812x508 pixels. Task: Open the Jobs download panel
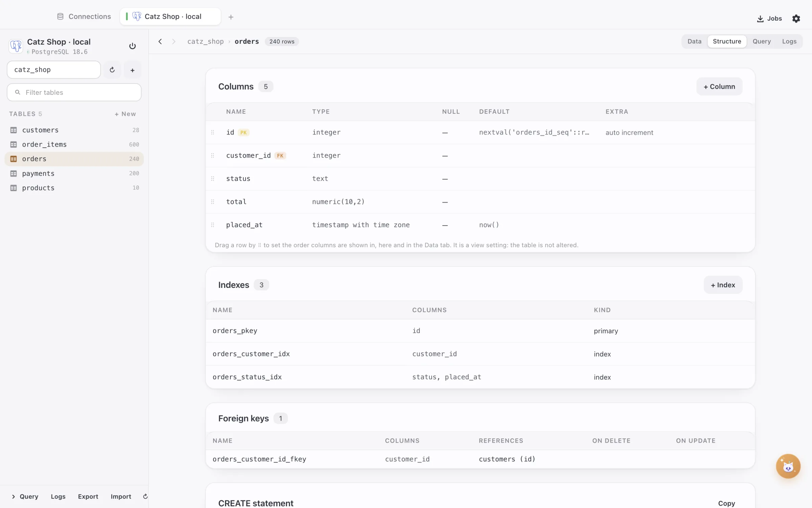[769, 19]
